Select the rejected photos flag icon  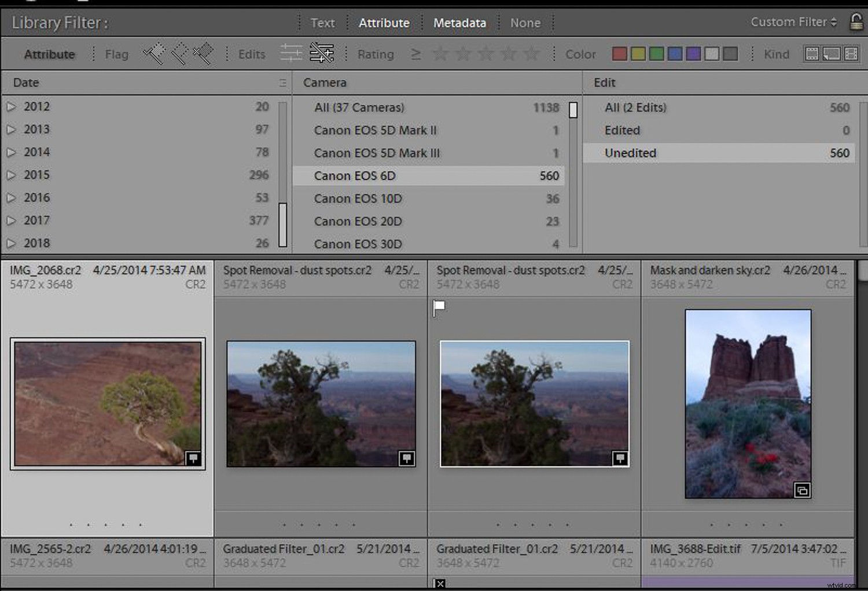coord(204,53)
